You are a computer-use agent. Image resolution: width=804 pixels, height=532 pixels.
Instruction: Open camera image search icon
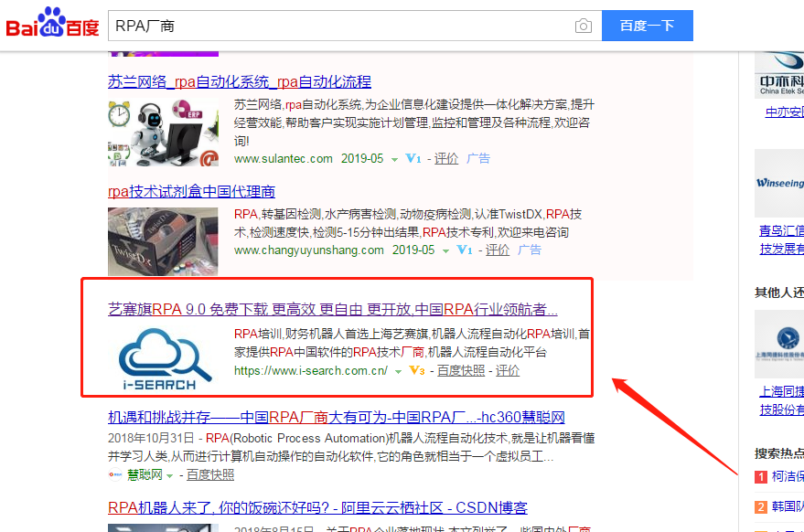(583, 26)
